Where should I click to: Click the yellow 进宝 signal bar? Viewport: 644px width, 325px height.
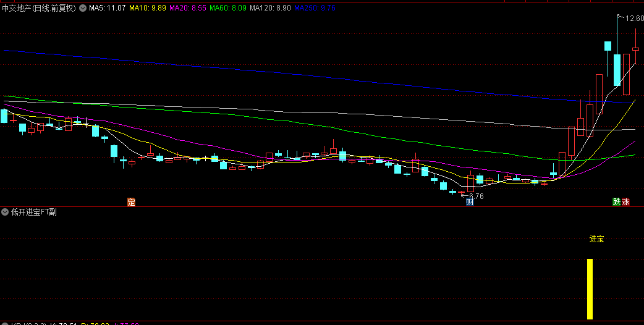tap(590, 289)
